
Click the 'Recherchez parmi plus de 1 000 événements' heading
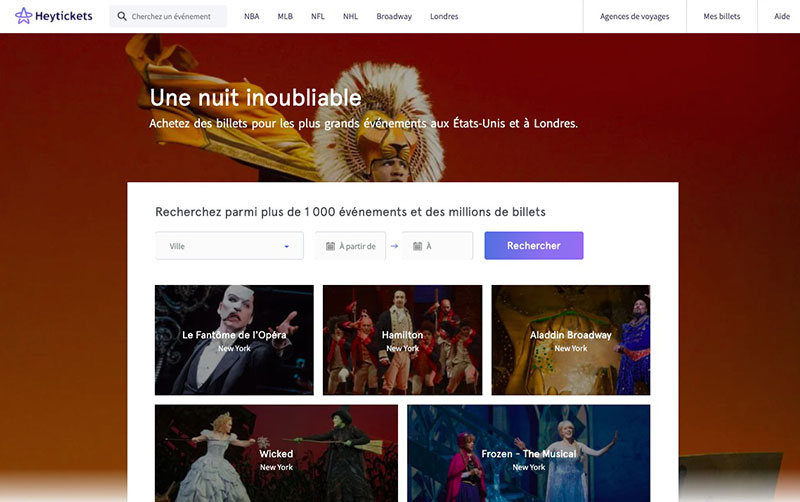351,212
